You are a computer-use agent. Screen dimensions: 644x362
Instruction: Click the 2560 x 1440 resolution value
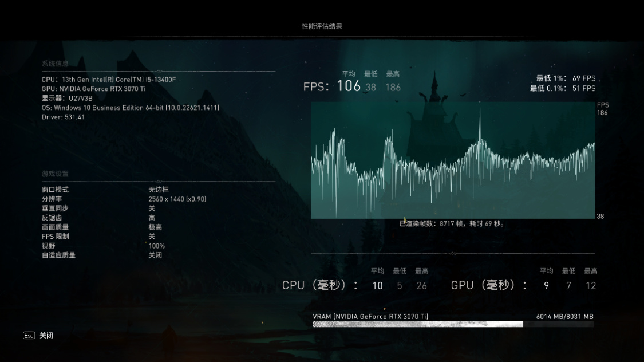coord(177,199)
